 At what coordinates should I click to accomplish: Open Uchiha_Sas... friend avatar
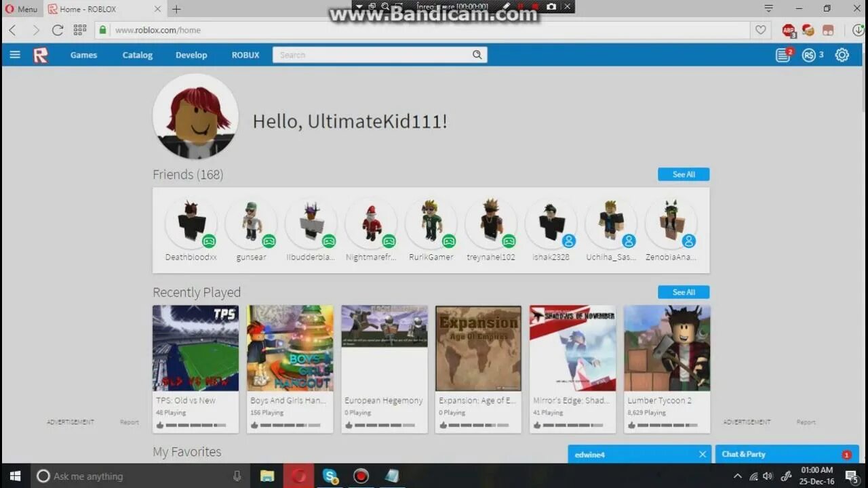[611, 224]
